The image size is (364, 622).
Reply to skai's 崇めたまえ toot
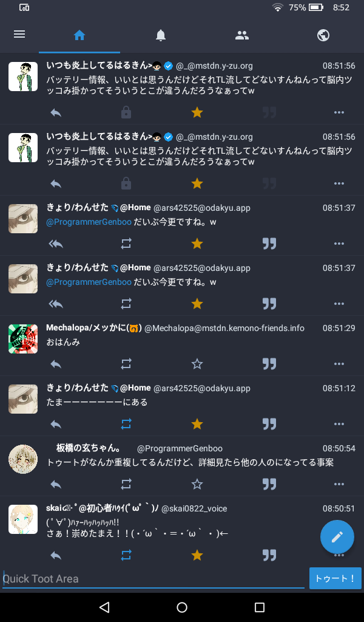(56, 555)
